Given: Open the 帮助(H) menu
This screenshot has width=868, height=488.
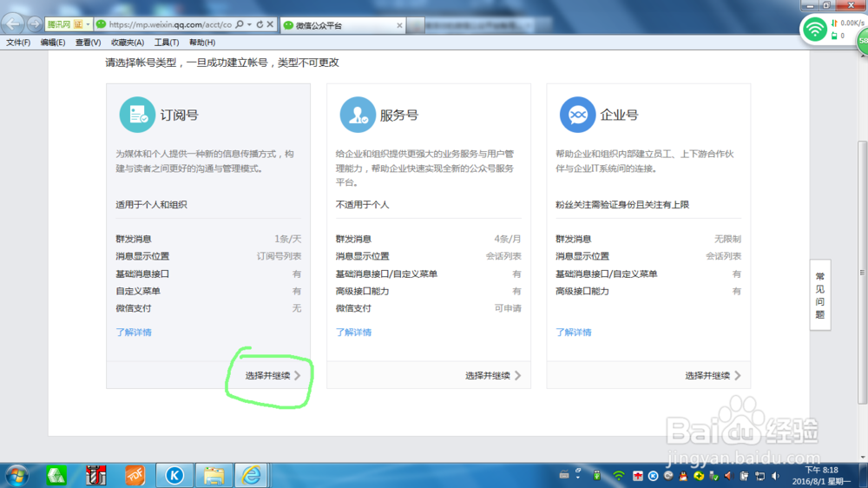Looking at the screenshot, I should pyautogui.click(x=202, y=42).
